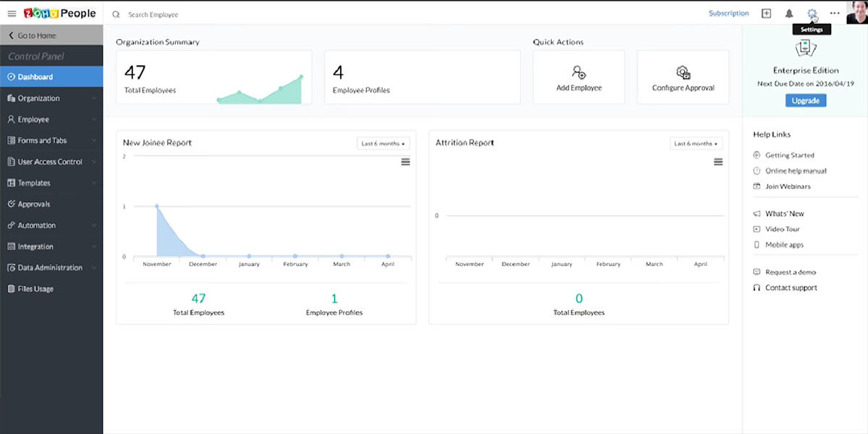This screenshot has height=434, width=868.
Task: Open Files Usage from the sidebar
Action: point(35,289)
